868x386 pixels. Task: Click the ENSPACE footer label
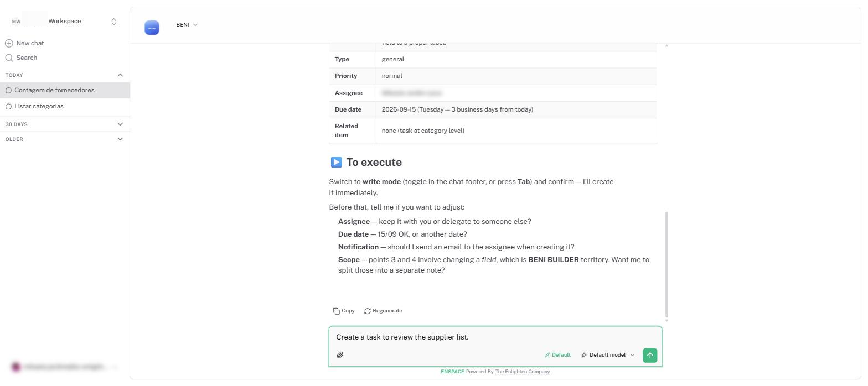(x=452, y=372)
